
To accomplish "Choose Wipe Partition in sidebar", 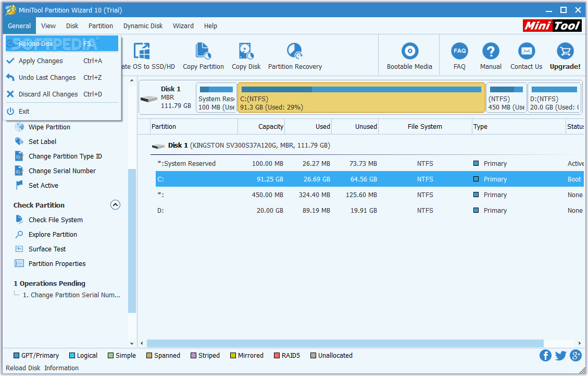I will [49, 127].
